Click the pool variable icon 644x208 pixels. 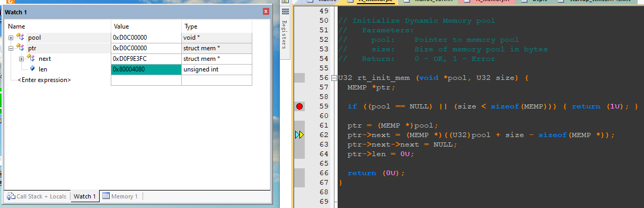tap(20, 37)
